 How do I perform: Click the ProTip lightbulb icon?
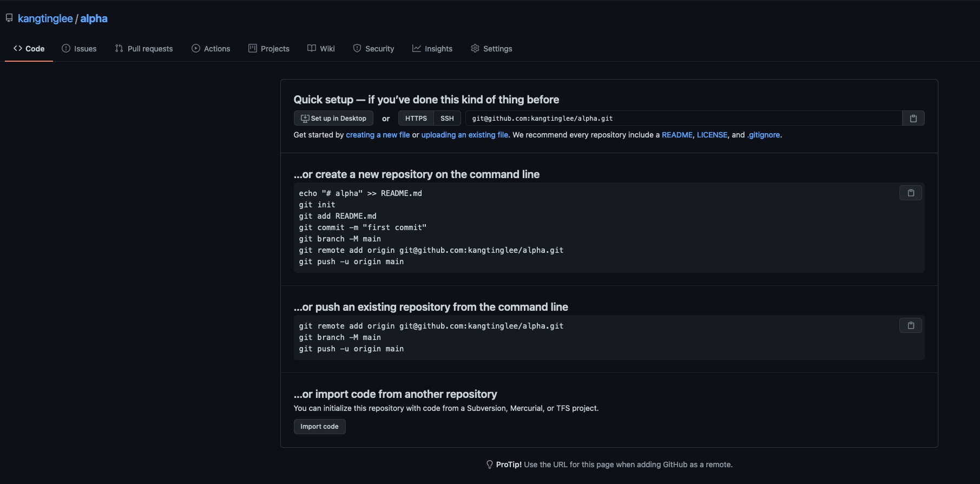tap(490, 465)
